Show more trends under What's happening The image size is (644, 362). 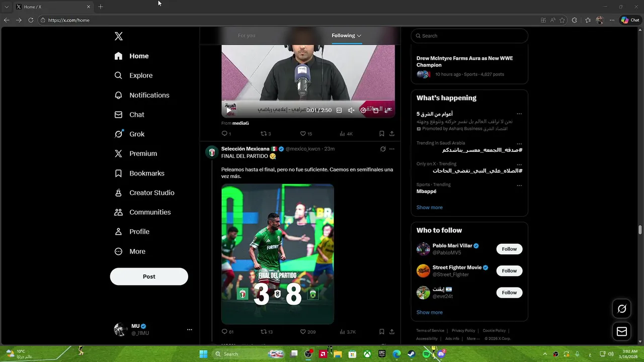(x=430, y=207)
